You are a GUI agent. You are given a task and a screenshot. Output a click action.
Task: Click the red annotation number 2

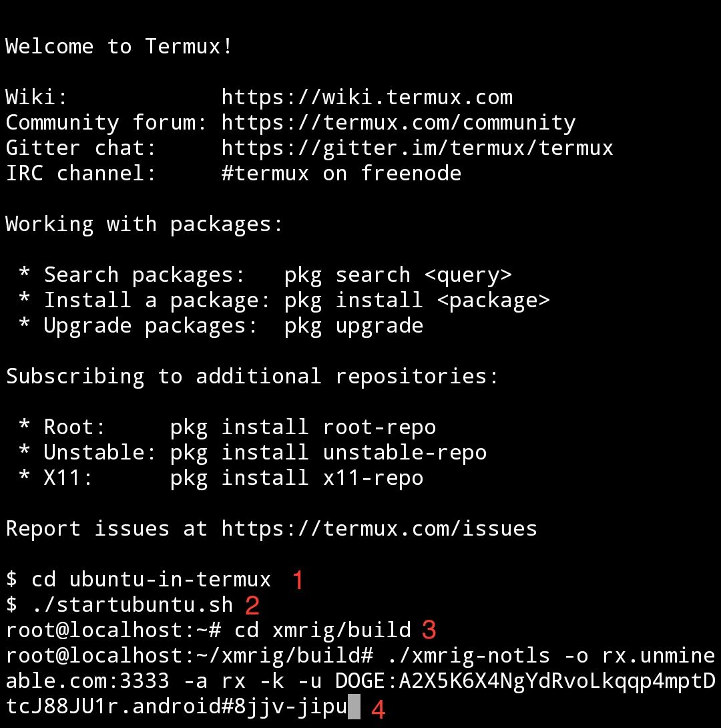click(x=252, y=605)
